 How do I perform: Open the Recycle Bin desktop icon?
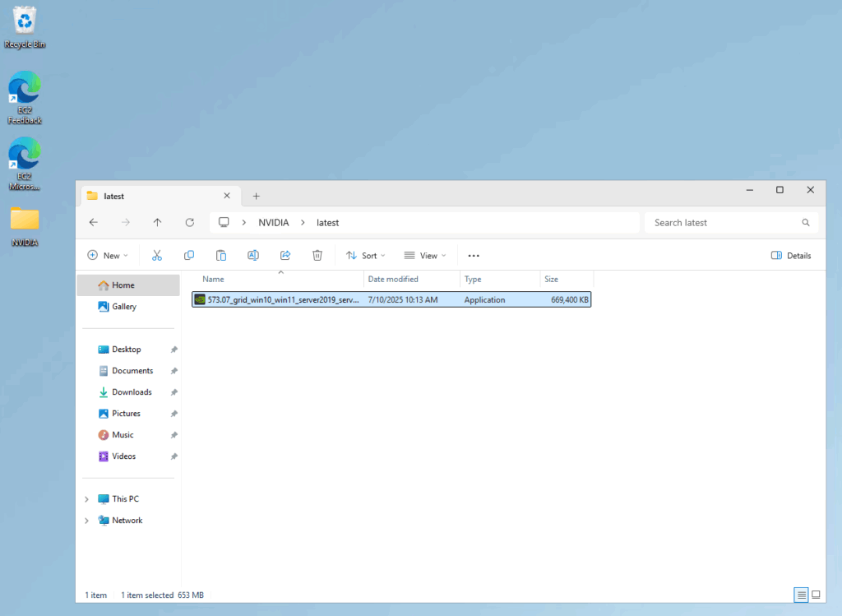[25, 27]
